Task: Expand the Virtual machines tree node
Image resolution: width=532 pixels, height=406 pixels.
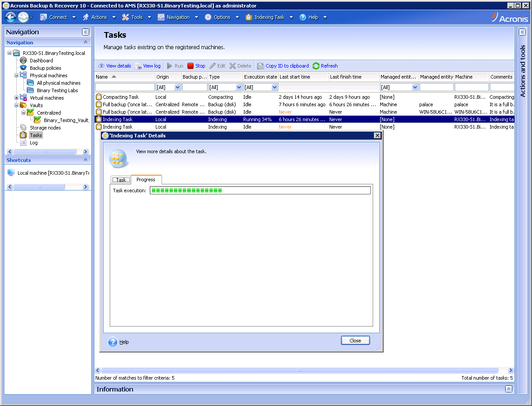Action: (x=16, y=98)
